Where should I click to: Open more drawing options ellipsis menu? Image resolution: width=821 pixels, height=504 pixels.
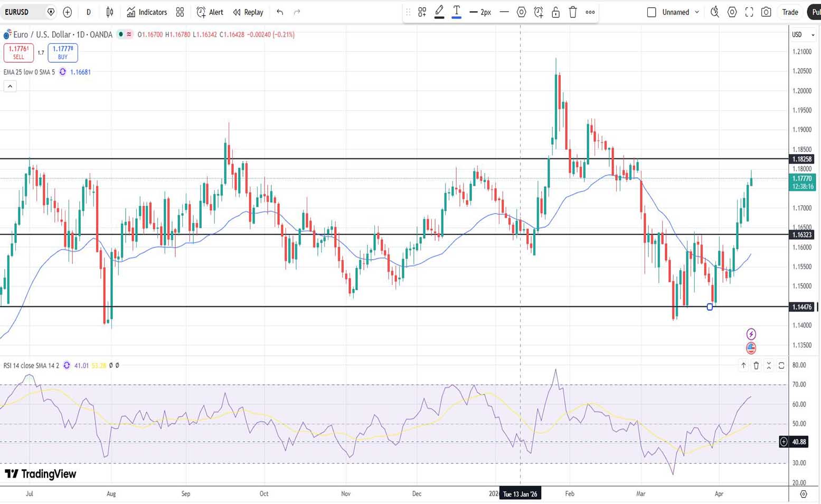coord(590,12)
